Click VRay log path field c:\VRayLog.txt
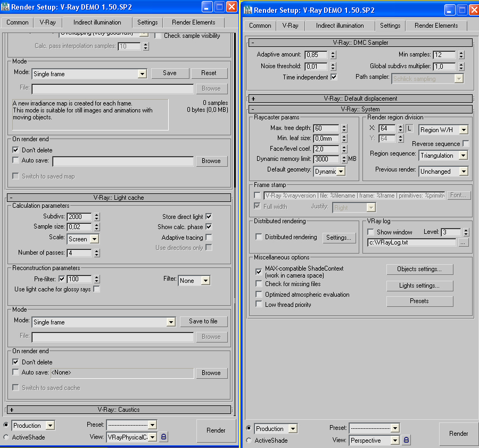Viewport: 479px width, 448px height. point(412,242)
